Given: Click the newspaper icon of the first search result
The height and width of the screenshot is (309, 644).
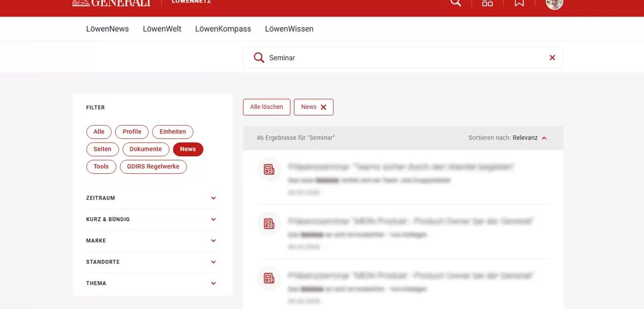Looking at the screenshot, I should (x=268, y=170).
